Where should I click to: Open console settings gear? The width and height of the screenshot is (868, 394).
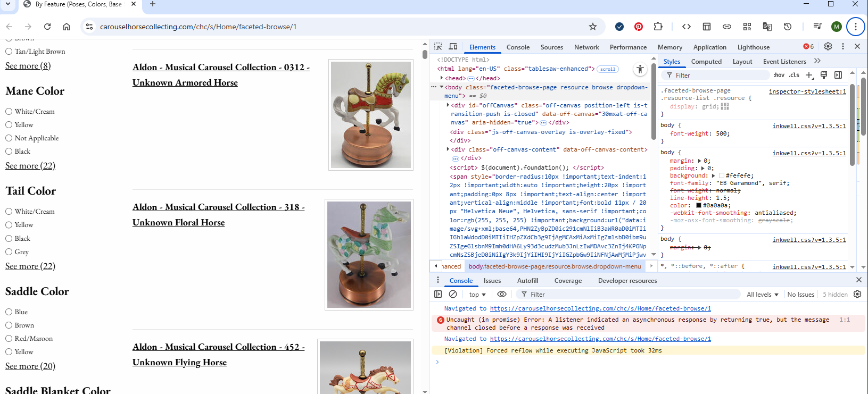coord(857,294)
